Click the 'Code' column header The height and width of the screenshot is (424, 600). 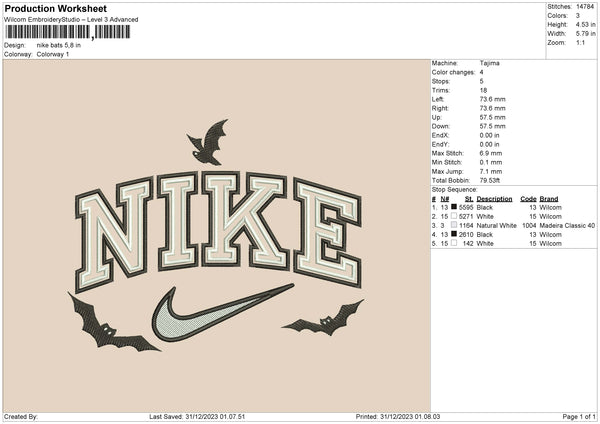click(x=528, y=199)
